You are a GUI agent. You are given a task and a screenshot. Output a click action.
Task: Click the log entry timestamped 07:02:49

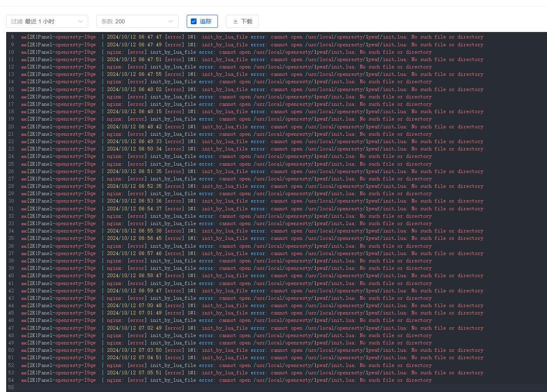coord(252,328)
